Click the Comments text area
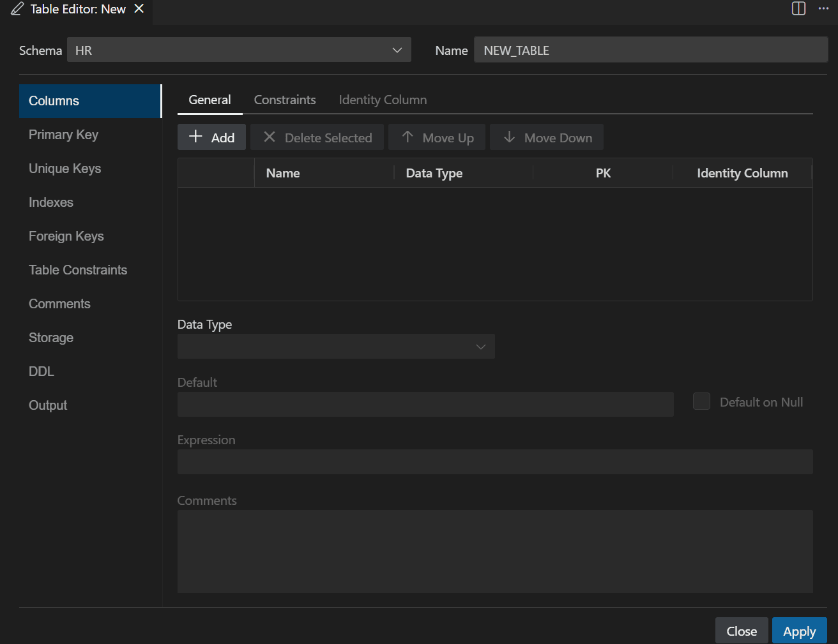This screenshot has height=644, width=838. pyautogui.click(x=495, y=551)
